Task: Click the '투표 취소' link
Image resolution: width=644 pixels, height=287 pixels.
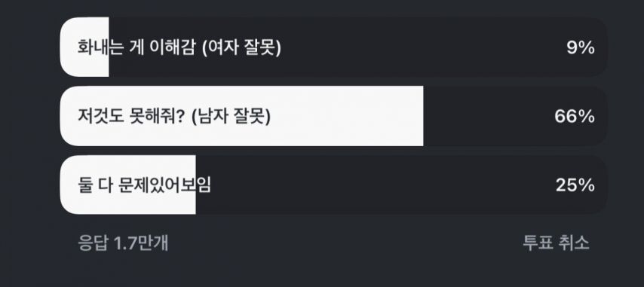Action: coord(556,243)
